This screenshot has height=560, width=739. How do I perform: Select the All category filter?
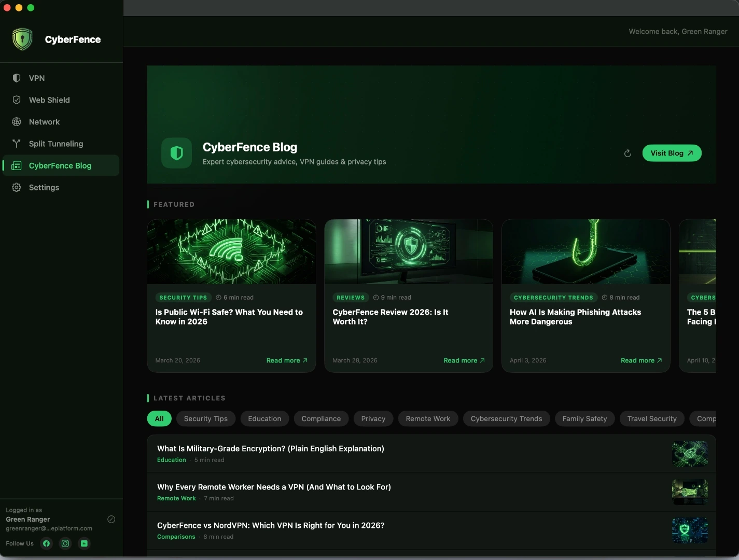159,418
